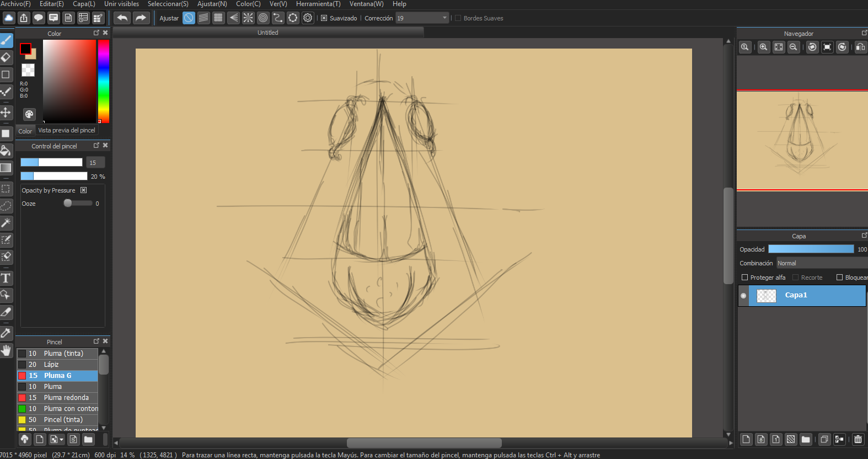Click the brush opacity slider at 20 %
This screenshot has width=868, height=459.
click(53, 176)
